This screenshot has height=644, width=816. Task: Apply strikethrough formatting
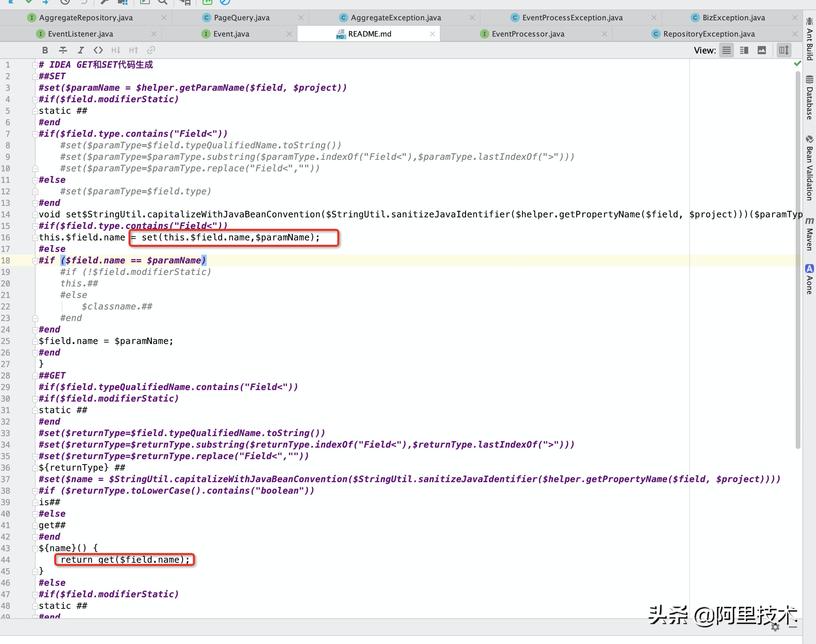63,50
